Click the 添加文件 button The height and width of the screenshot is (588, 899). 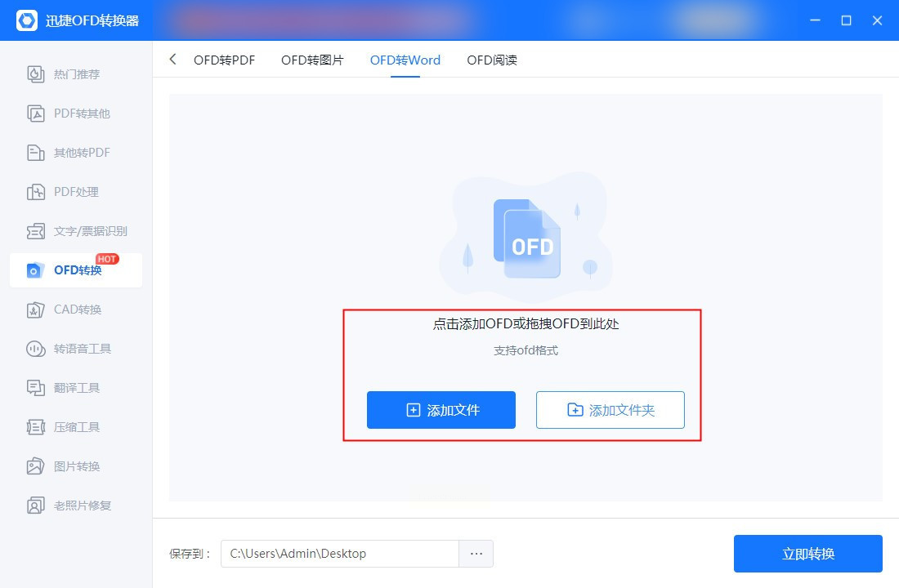[441, 410]
